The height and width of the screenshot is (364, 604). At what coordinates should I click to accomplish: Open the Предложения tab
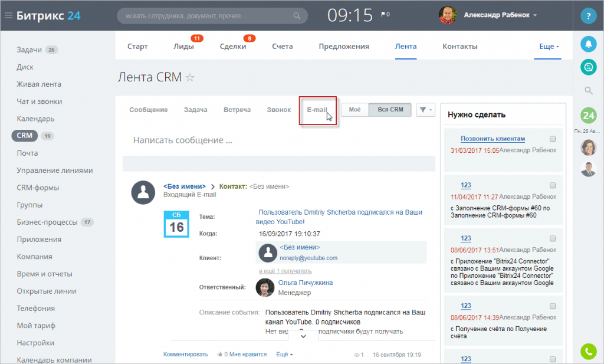click(344, 46)
